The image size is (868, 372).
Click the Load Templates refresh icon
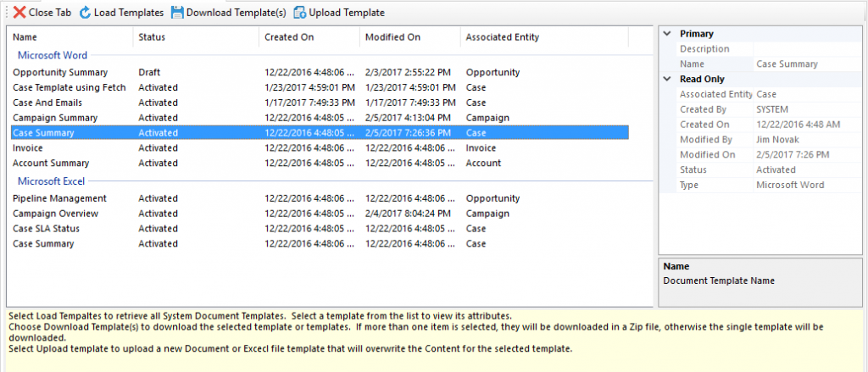tap(86, 12)
